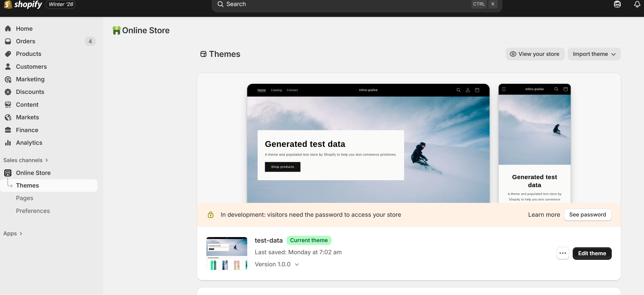This screenshot has height=295, width=644.
Task: Click the Finance bank icon
Action: point(8,130)
